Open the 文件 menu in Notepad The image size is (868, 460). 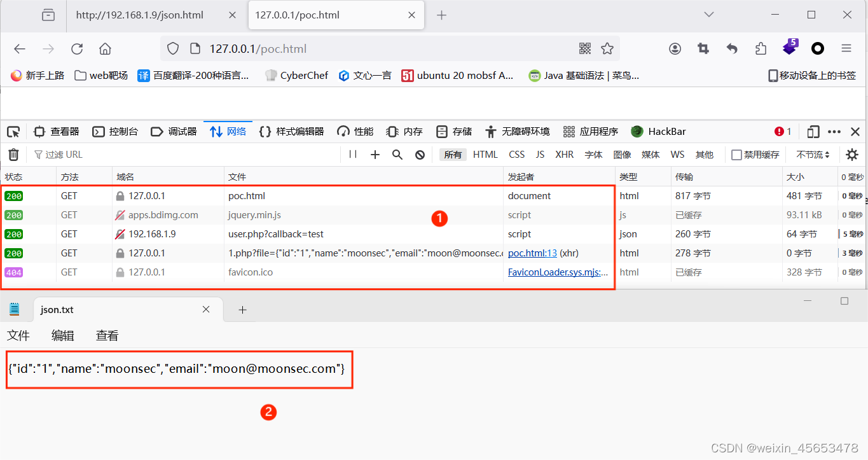click(18, 335)
